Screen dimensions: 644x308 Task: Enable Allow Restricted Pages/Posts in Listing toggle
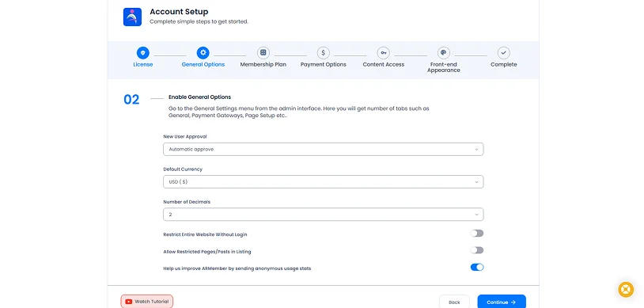[x=477, y=250]
